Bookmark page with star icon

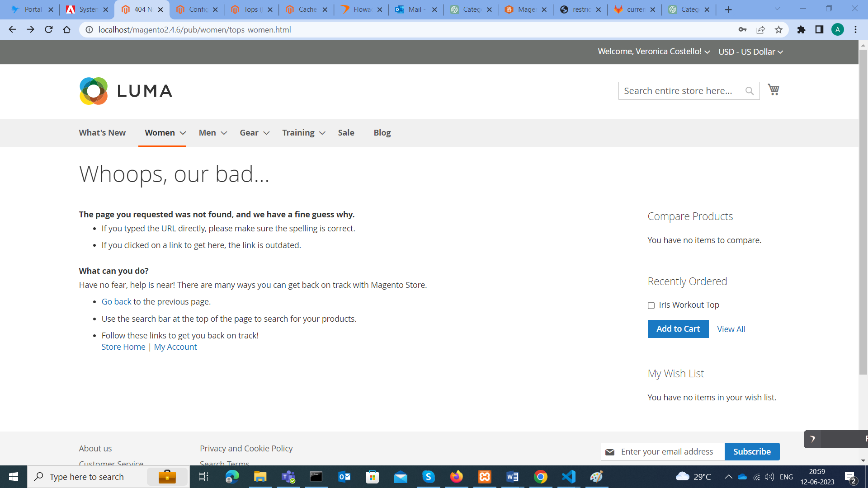tap(778, 30)
